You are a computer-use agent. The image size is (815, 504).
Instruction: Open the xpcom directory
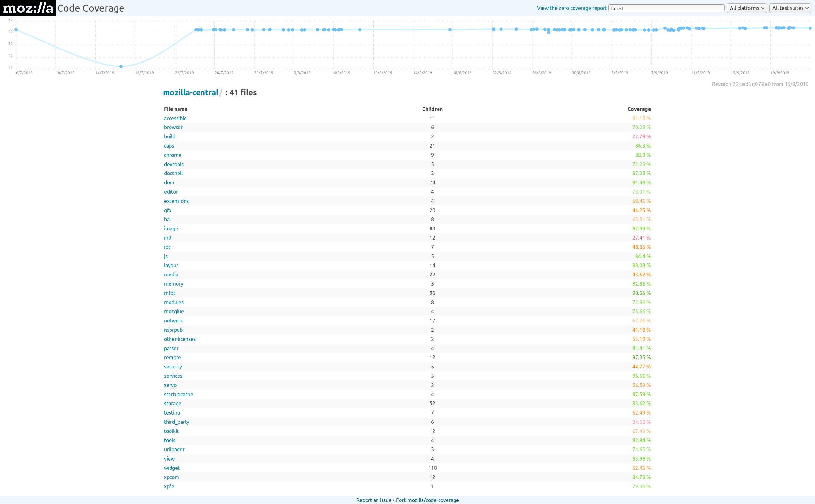tap(171, 477)
